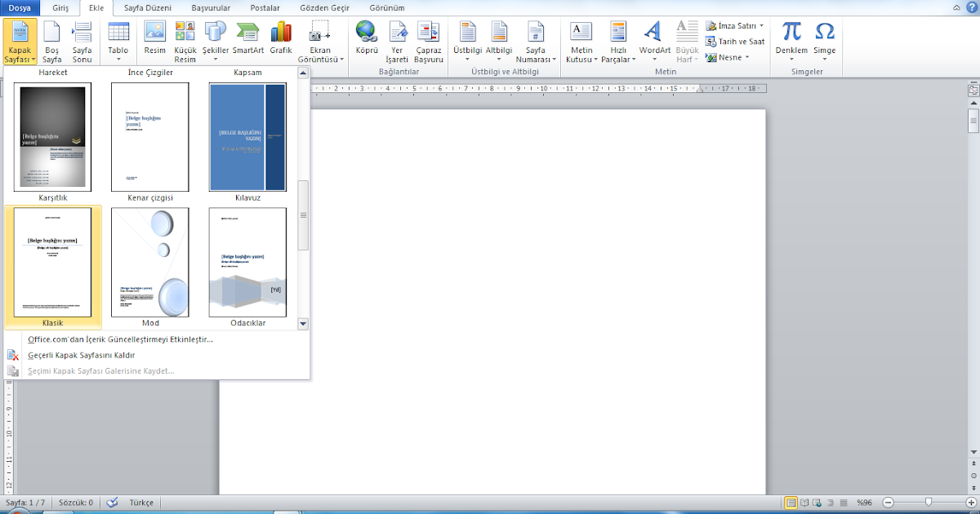Screen dimensions: 980x514
Task: Open the Nesne object dropdown
Action: pyautogui.click(x=728, y=57)
